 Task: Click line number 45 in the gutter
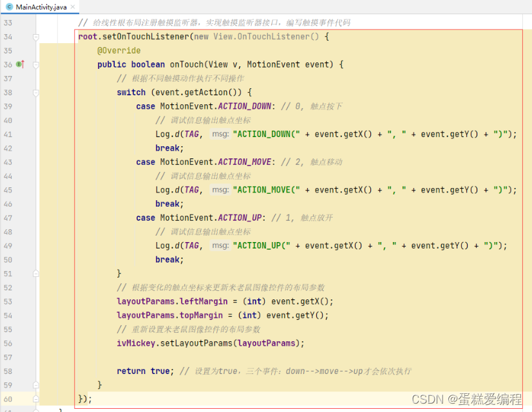point(8,190)
